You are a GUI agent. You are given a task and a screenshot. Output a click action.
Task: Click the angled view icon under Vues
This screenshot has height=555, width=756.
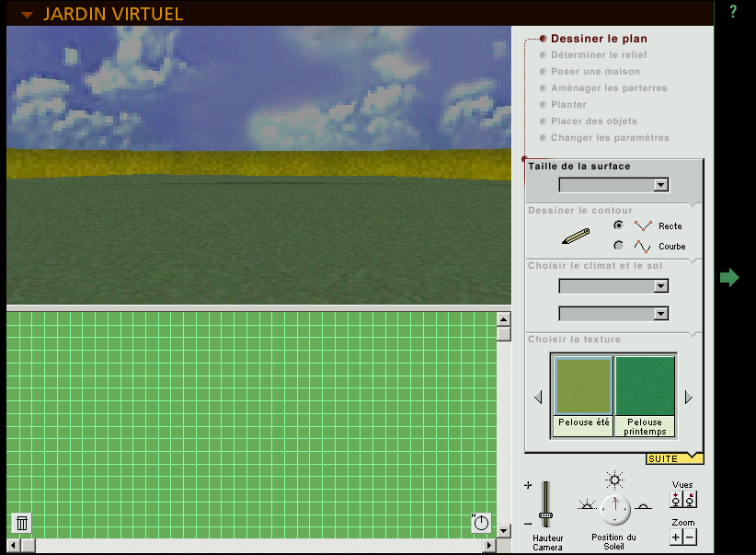point(690,500)
